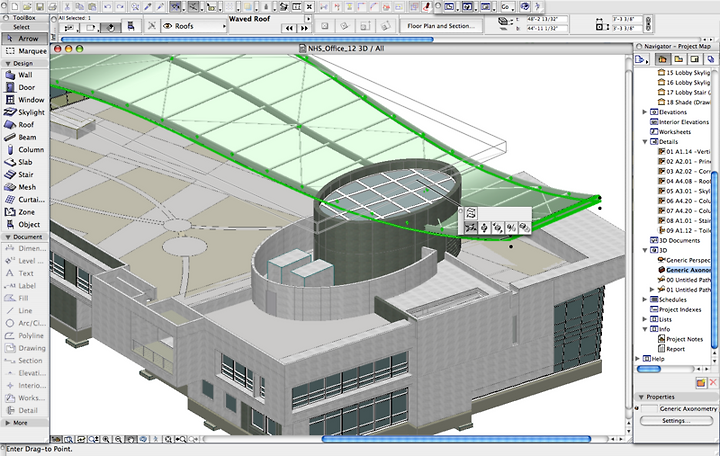720x456 pixels.
Task: Collapse the Design section of ToolBox
Action: pos(8,63)
